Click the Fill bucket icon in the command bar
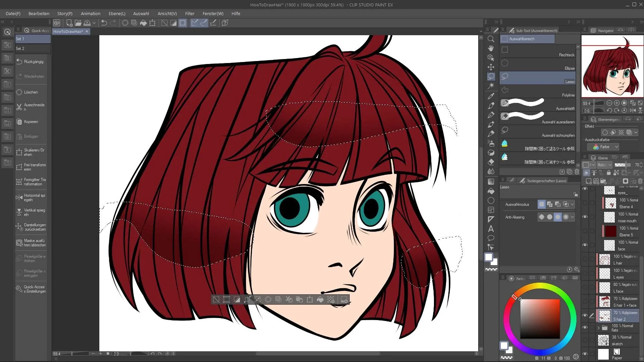Viewport: 644px width, 362px height. click(x=143, y=23)
